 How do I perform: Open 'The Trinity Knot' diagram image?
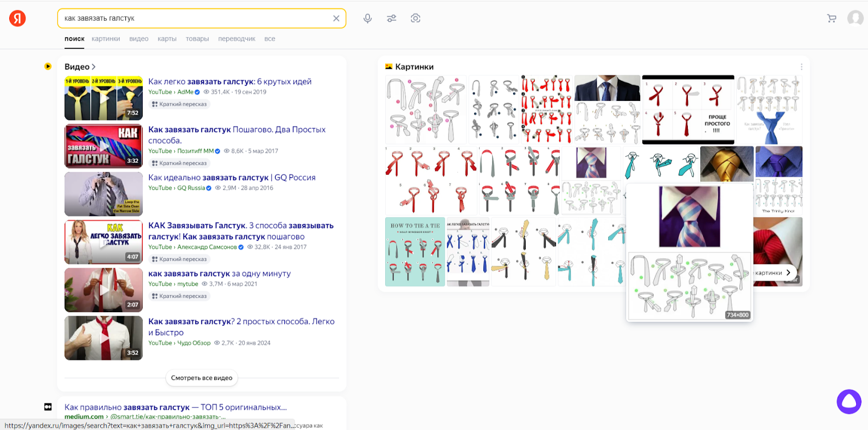point(778,197)
